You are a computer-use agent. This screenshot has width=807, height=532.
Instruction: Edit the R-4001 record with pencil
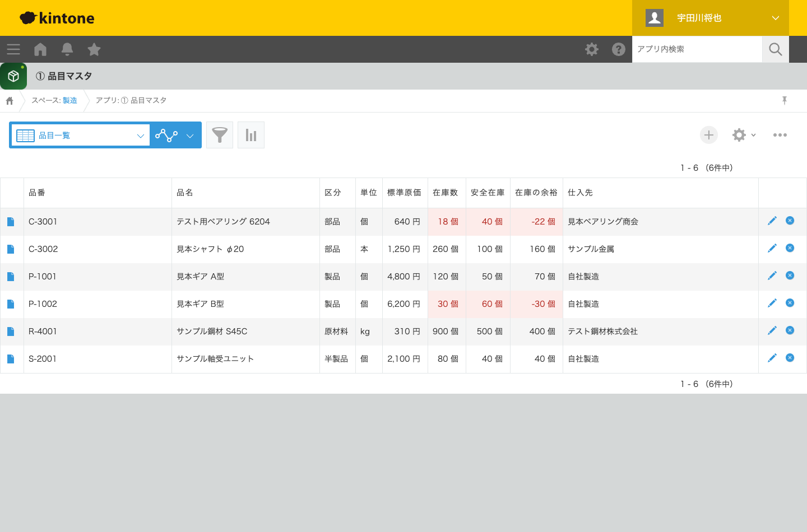point(772,330)
